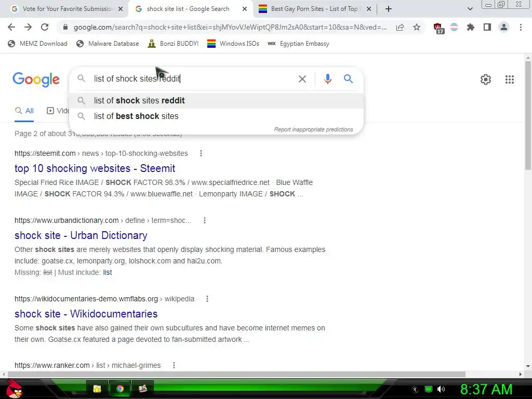Open the Windows ISOs bookmark
This screenshot has height=399, width=532.
click(233, 44)
